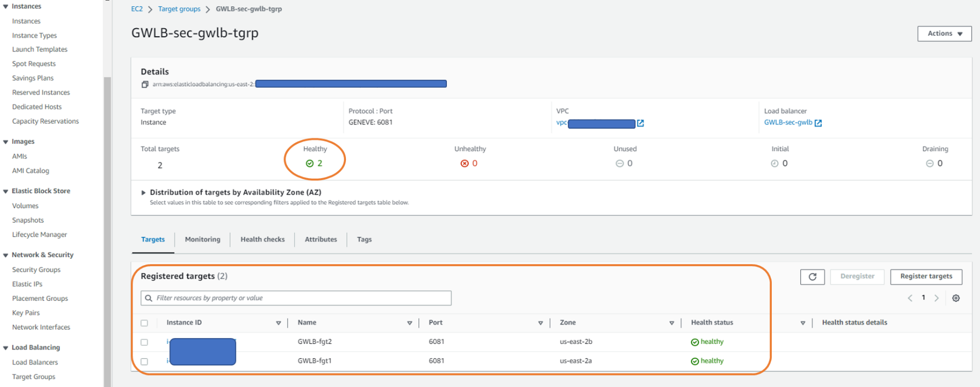
Task: Click the sidebar vertical scrollbar
Action: pos(107,231)
